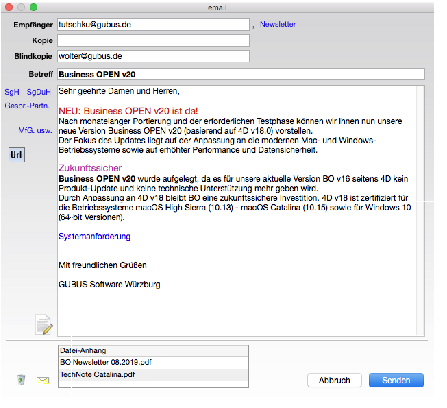The height and width of the screenshot is (408, 447).
Task: Click the trash can icon
Action: (21, 379)
